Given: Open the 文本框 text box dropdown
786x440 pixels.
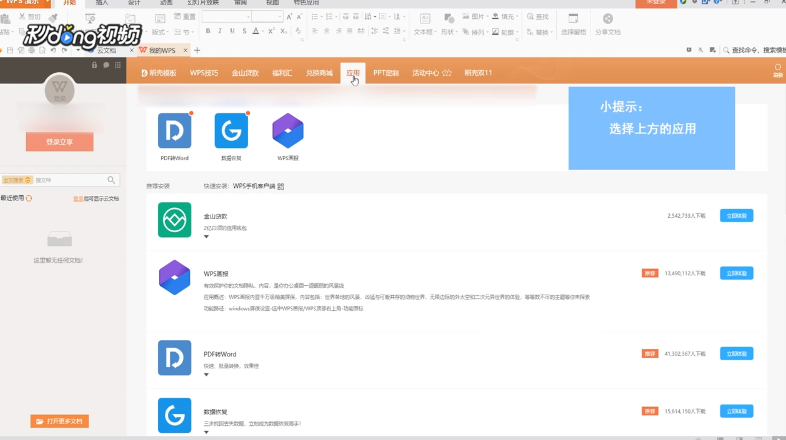Looking at the screenshot, I should pyautogui.click(x=425, y=24).
